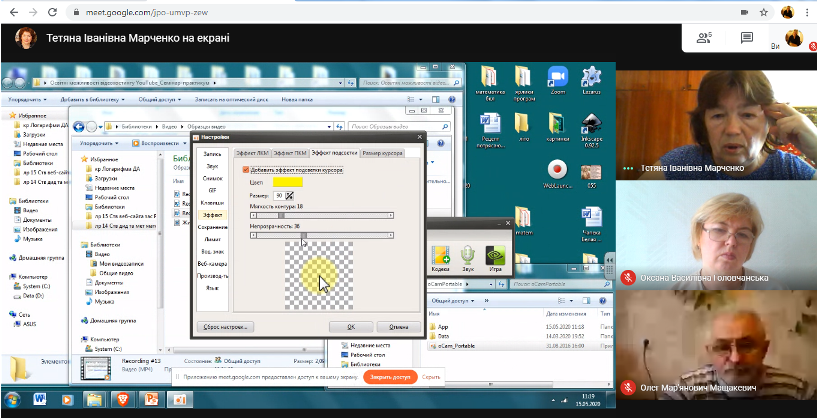Open Windows Explorer from the taskbar
Viewport: 817px width, 418px height.
(x=94, y=400)
